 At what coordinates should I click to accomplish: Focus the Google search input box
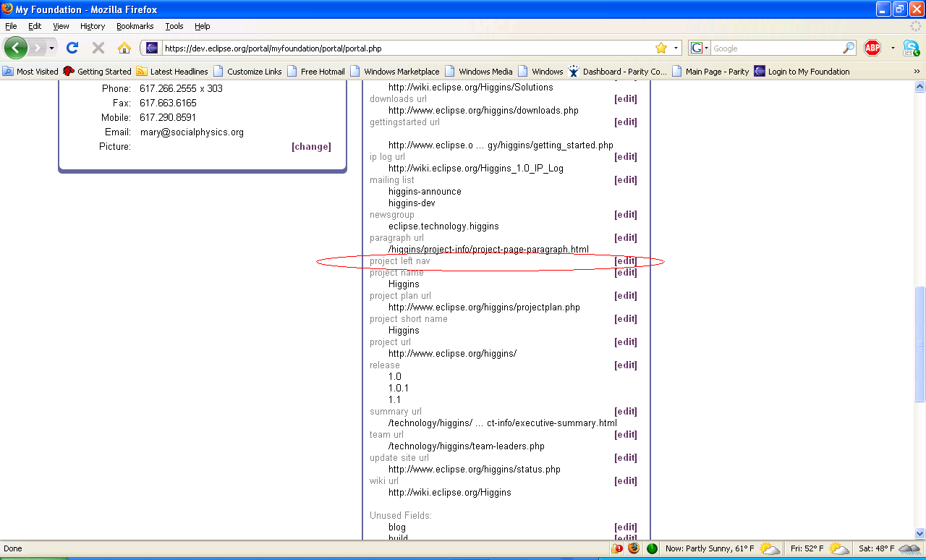click(776, 48)
